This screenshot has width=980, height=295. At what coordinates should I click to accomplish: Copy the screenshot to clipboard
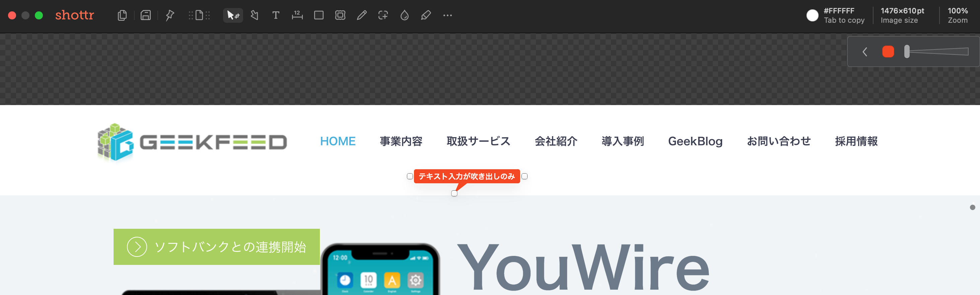pos(122,15)
